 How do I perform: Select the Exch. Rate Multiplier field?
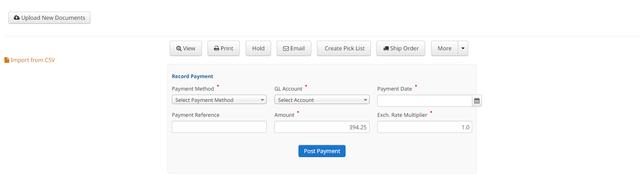425,127
